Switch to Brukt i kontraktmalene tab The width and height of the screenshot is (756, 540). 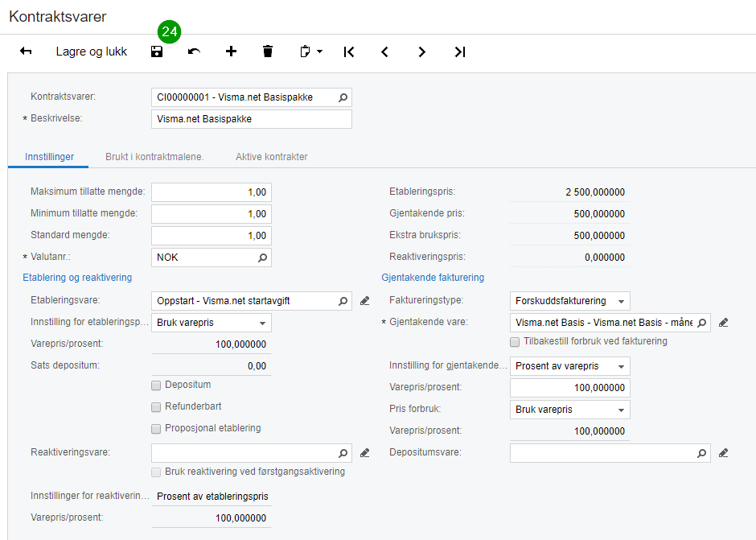click(154, 157)
